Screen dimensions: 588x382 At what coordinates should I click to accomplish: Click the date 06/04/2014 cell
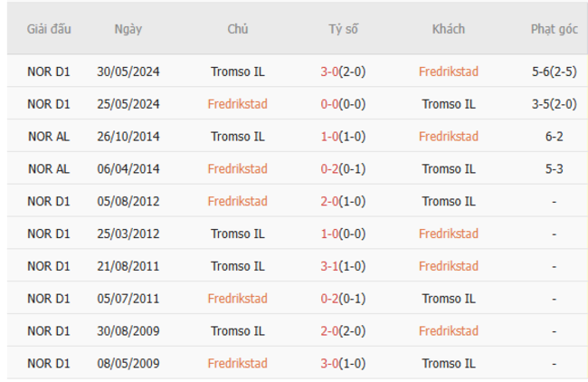point(128,168)
